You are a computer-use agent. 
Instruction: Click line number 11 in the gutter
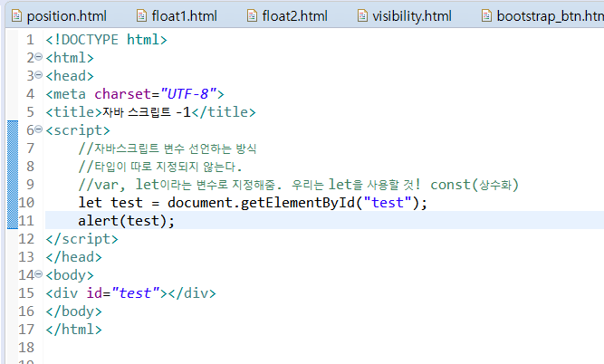point(26,221)
